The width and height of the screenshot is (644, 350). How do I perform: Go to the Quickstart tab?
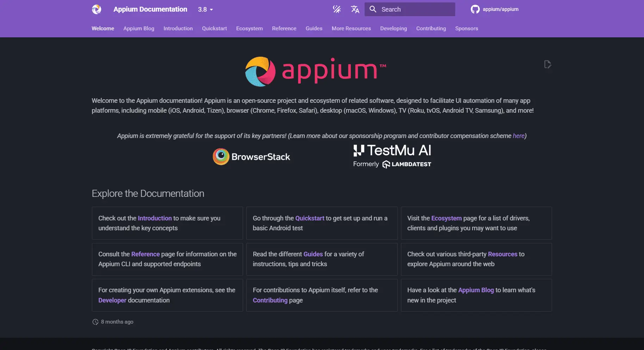point(214,29)
